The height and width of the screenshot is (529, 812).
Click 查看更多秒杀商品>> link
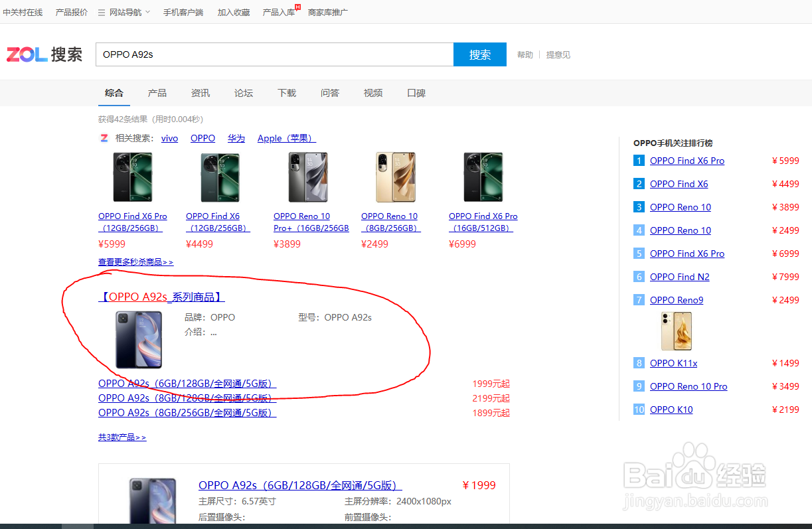pos(135,262)
